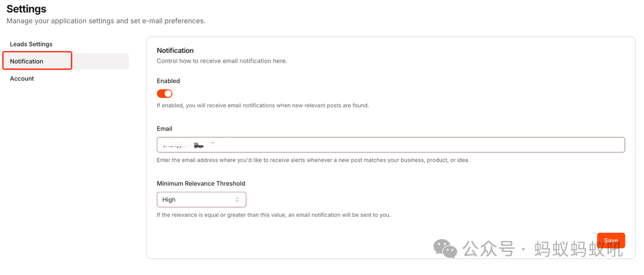This screenshot has height=275, width=644.
Task: Open the Minimum Relevance Threshold dropdown showing High
Action: click(x=201, y=200)
